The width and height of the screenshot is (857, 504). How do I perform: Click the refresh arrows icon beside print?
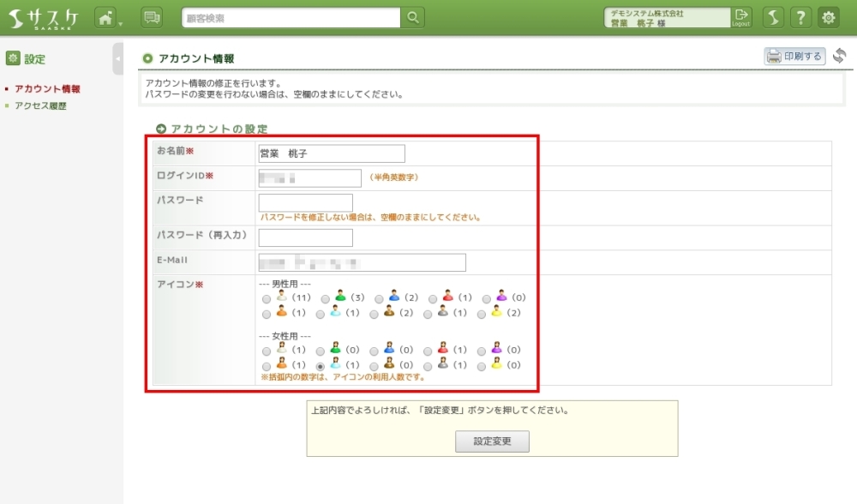[x=839, y=57]
